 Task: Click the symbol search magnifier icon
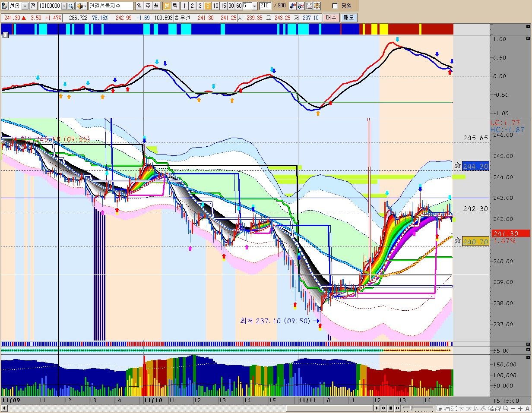[71, 6]
